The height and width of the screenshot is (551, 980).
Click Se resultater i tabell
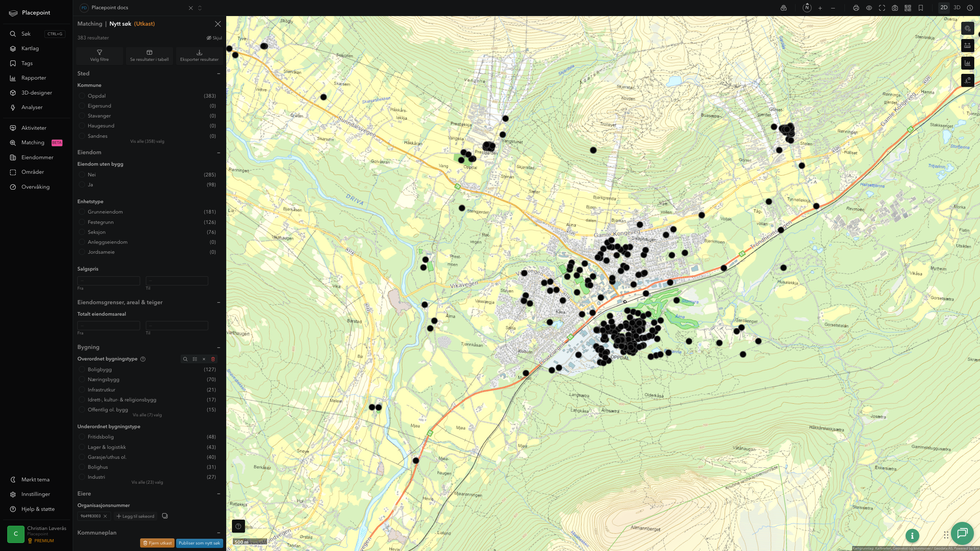coord(149,56)
